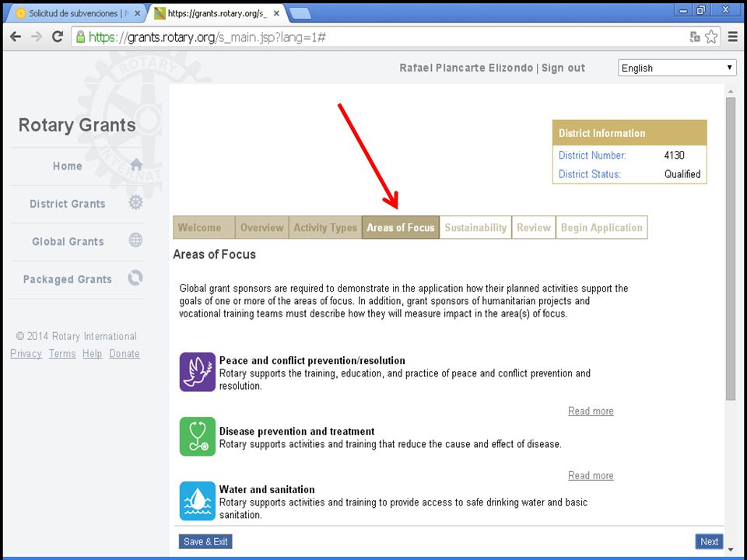Click the address bar URL field
This screenshot has width=747, height=560.
tap(381, 37)
